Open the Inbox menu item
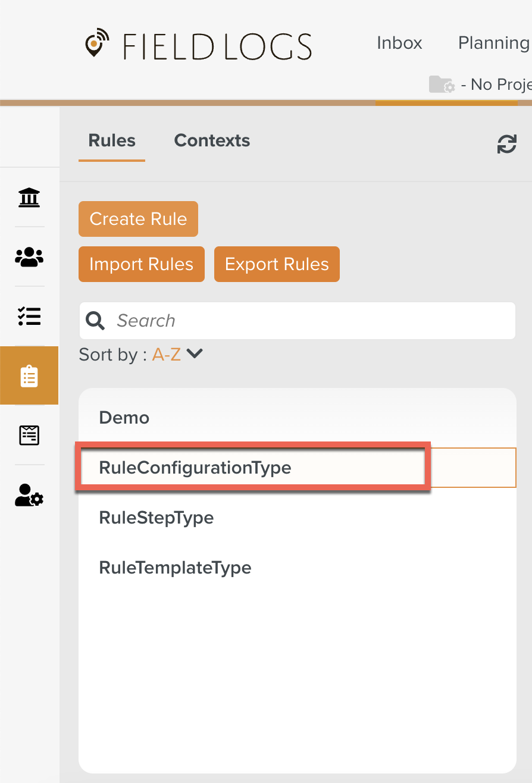The width and height of the screenshot is (532, 783). [399, 43]
